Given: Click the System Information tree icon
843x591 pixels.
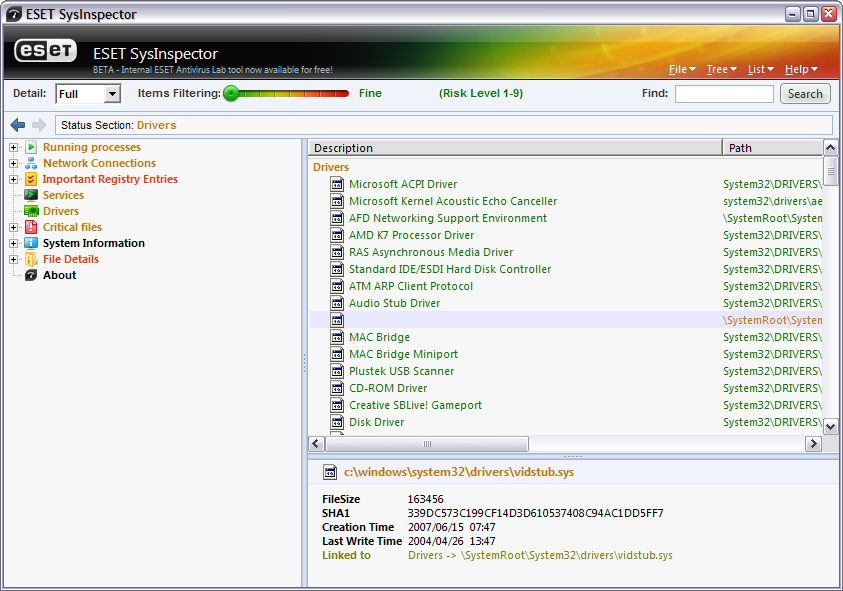Looking at the screenshot, I should pyautogui.click(x=31, y=243).
